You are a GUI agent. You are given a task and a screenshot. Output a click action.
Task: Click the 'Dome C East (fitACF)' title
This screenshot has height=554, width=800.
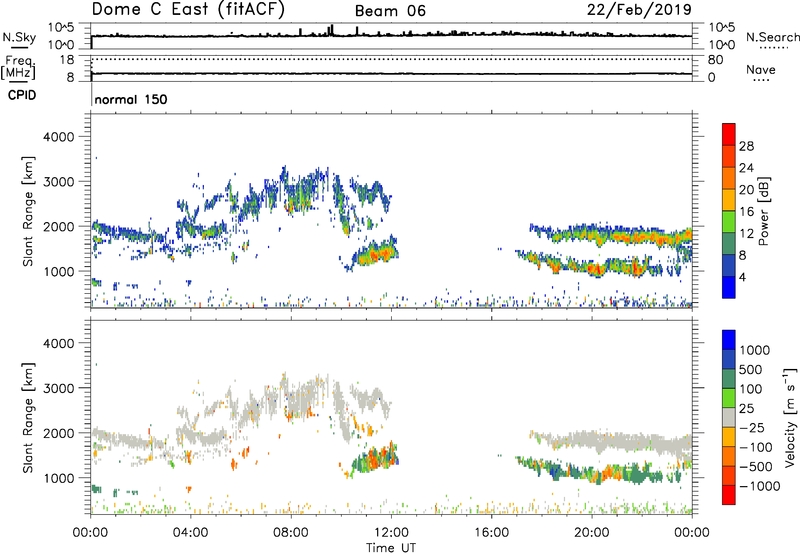[x=188, y=10]
